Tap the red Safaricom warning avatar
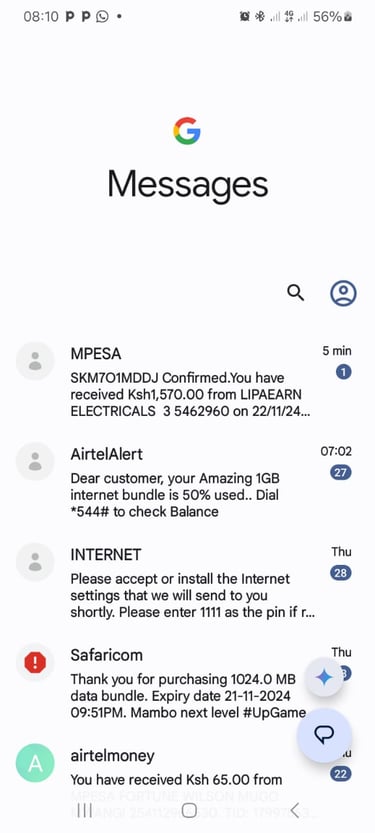The height and width of the screenshot is (833, 375). pos(35,662)
